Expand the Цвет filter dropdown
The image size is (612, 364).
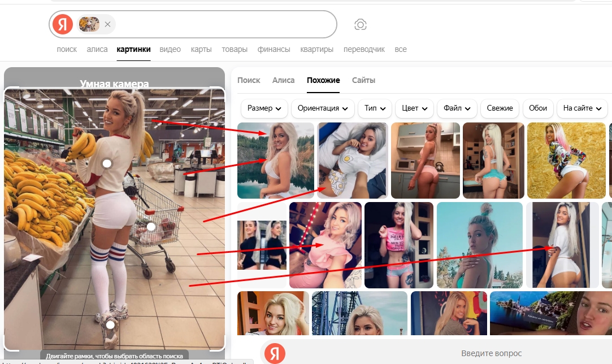click(415, 108)
